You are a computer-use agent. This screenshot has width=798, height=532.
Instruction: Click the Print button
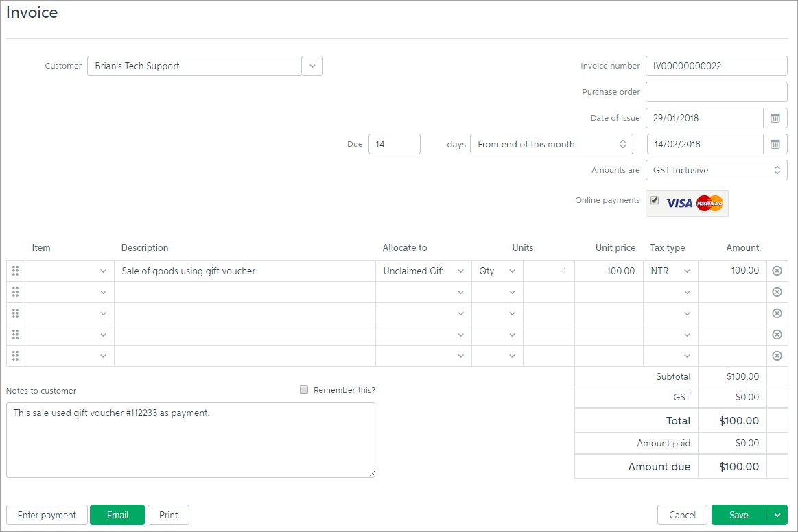tap(169, 516)
